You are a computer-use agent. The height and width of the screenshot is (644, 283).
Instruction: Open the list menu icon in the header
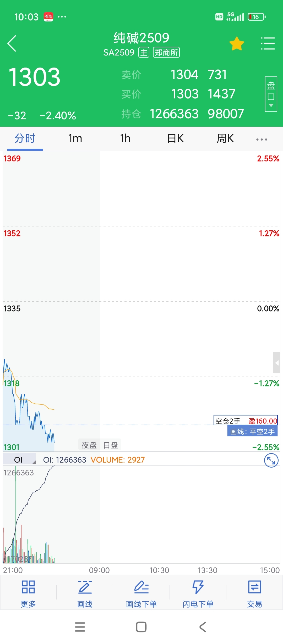click(x=268, y=43)
